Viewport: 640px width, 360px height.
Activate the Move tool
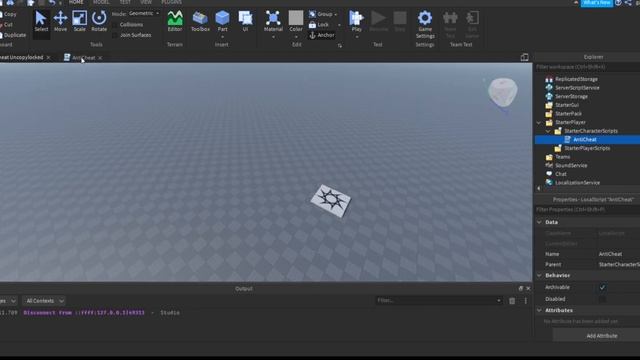(60, 21)
